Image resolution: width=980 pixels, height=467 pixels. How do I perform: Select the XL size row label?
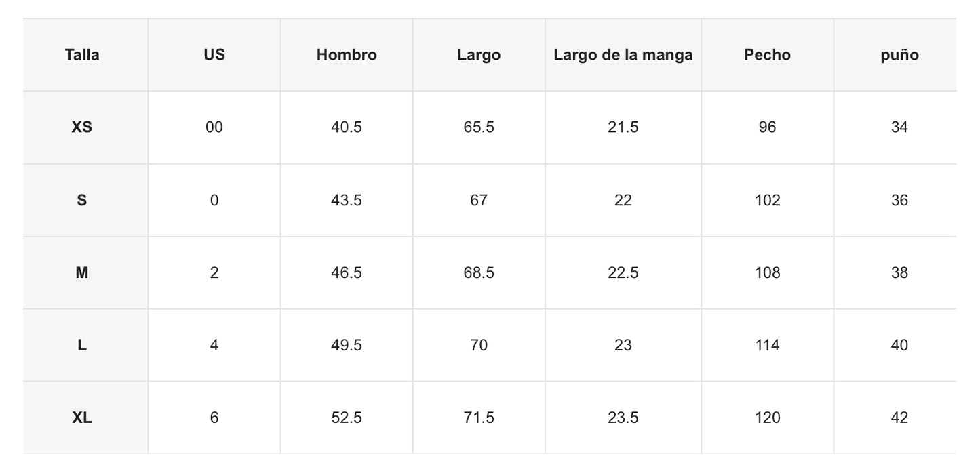pos(82,418)
